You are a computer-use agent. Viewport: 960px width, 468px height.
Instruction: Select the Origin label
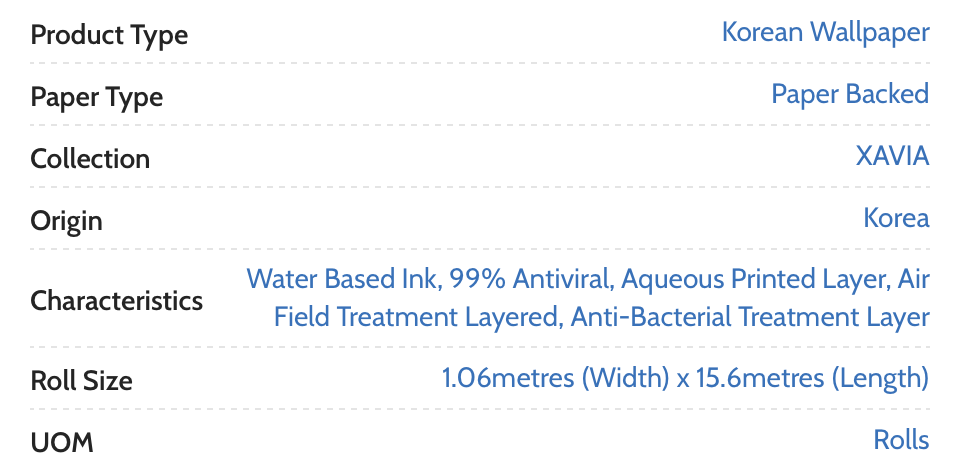coord(66,220)
